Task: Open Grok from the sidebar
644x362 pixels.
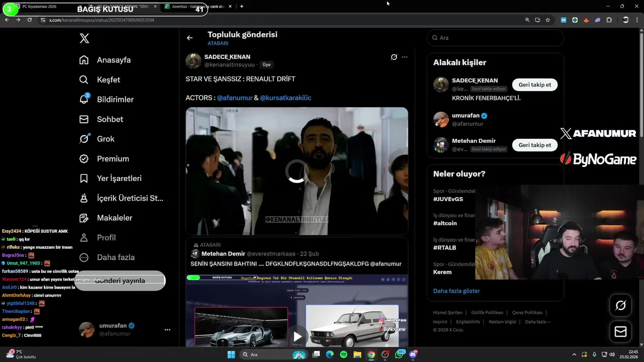Action: (97, 139)
